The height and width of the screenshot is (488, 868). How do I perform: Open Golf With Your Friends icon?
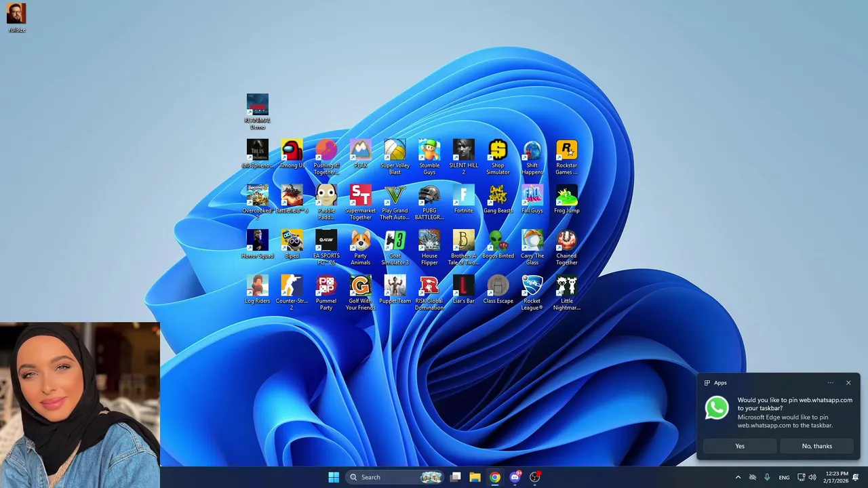[x=361, y=293]
